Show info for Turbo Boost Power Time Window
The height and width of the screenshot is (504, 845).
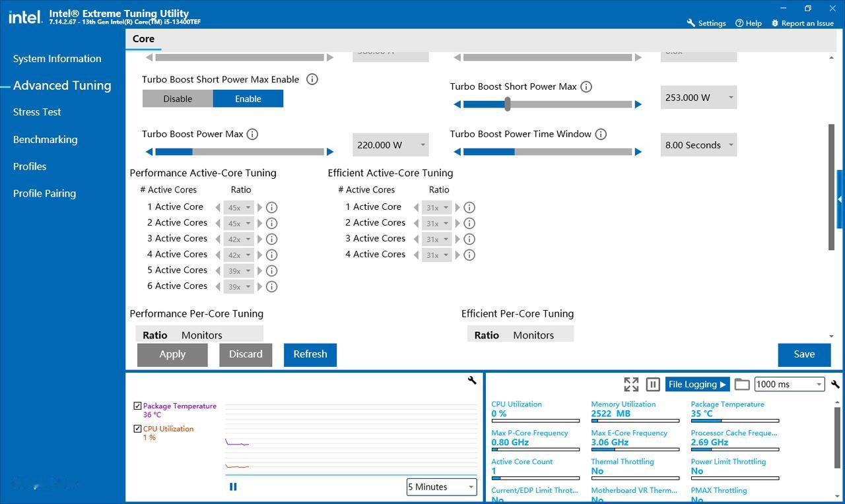click(601, 134)
